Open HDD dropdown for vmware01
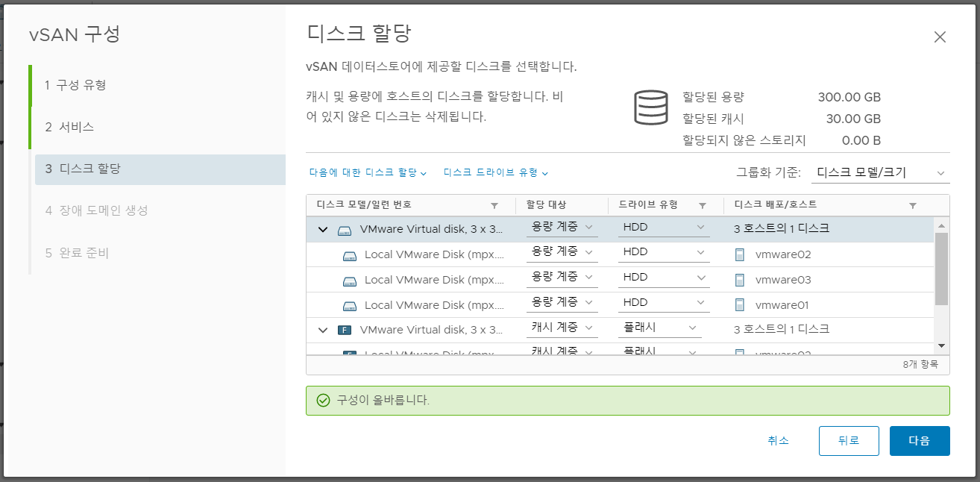 pos(664,302)
